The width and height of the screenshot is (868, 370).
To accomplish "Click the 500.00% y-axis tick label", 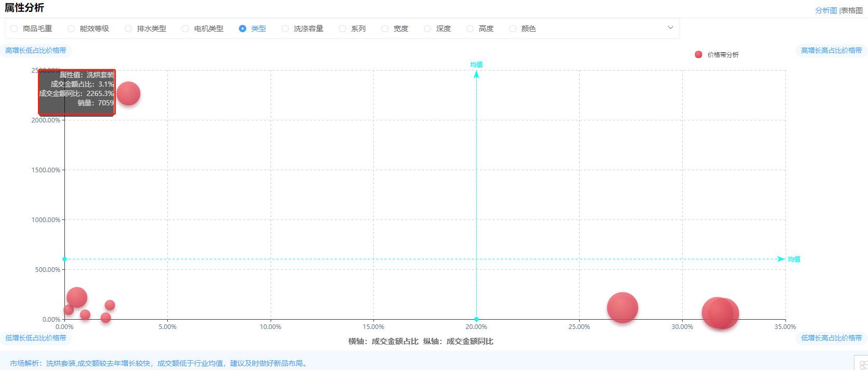I will tap(48, 269).
